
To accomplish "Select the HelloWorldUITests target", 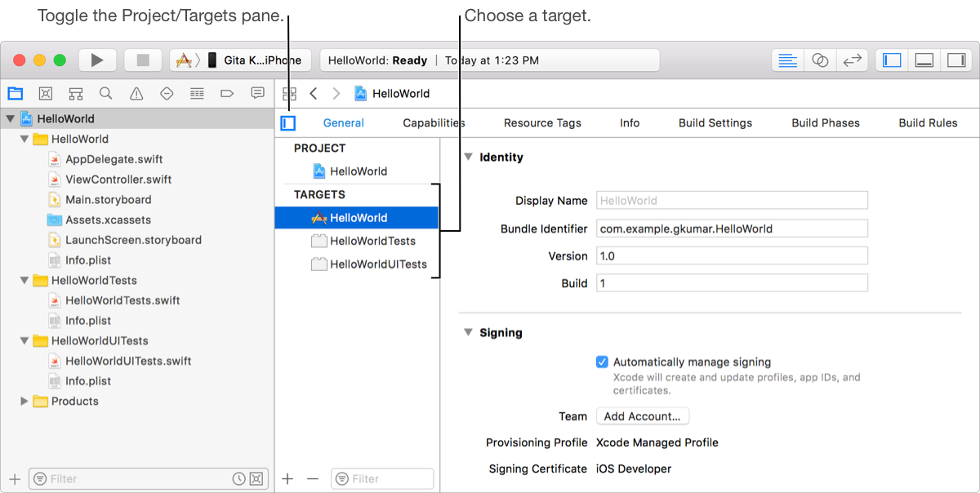I will click(377, 264).
